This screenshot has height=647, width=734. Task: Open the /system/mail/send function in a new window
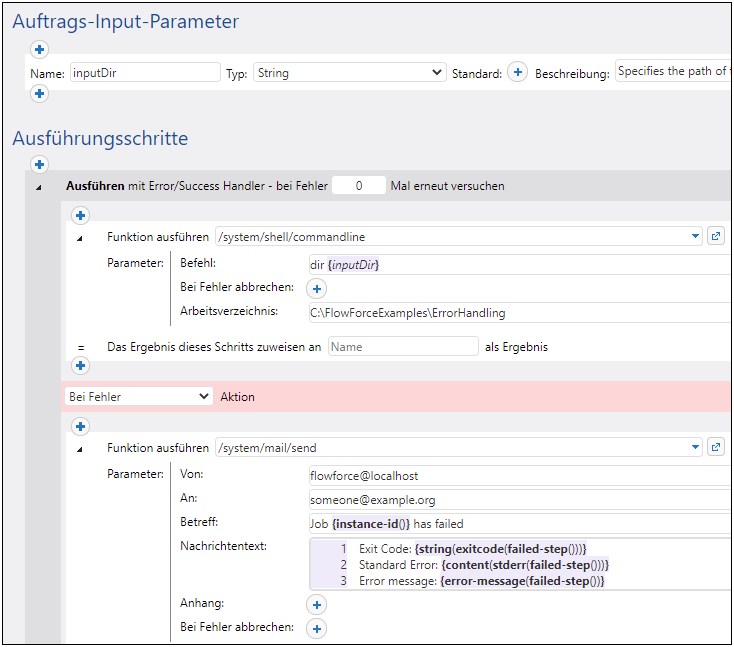[x=716, y=448]
